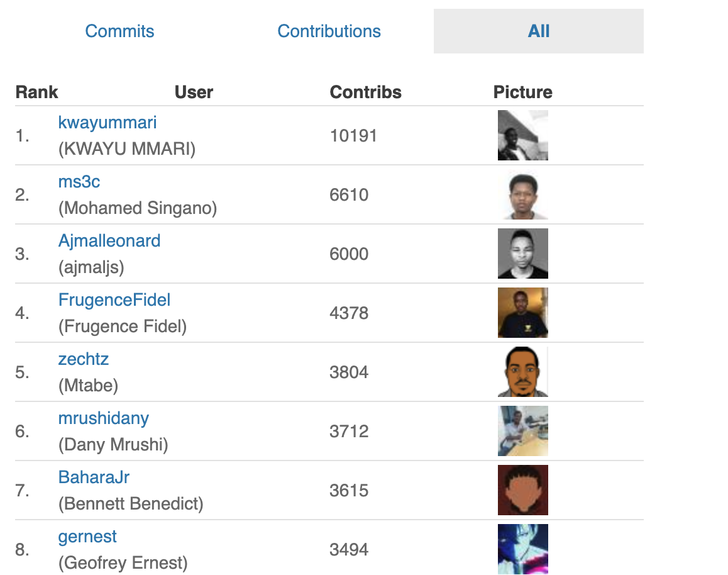Switch to the Commits tab

click(x=119, y=31)
